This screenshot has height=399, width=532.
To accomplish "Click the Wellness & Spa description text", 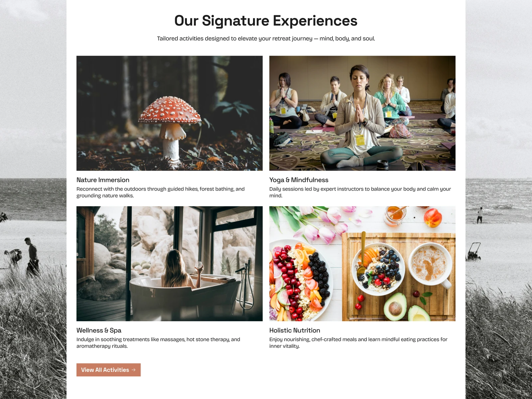I will [x=158, y=342].
